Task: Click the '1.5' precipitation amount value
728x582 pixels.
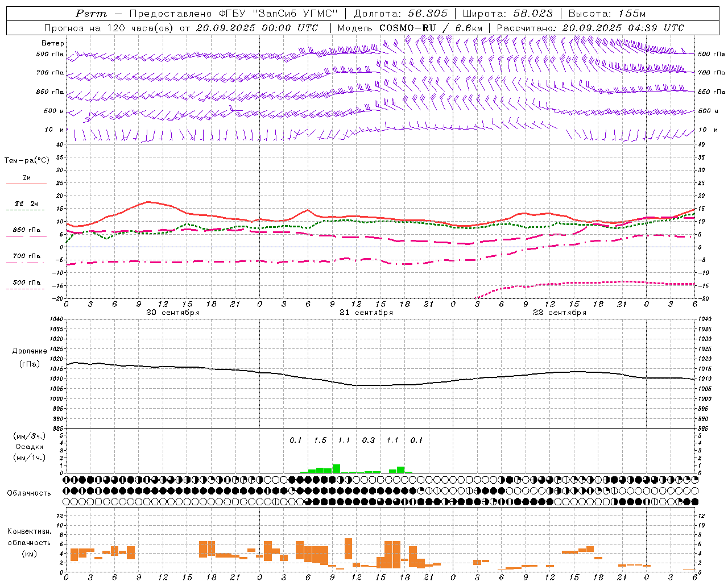Action: (x=320, y=440)
